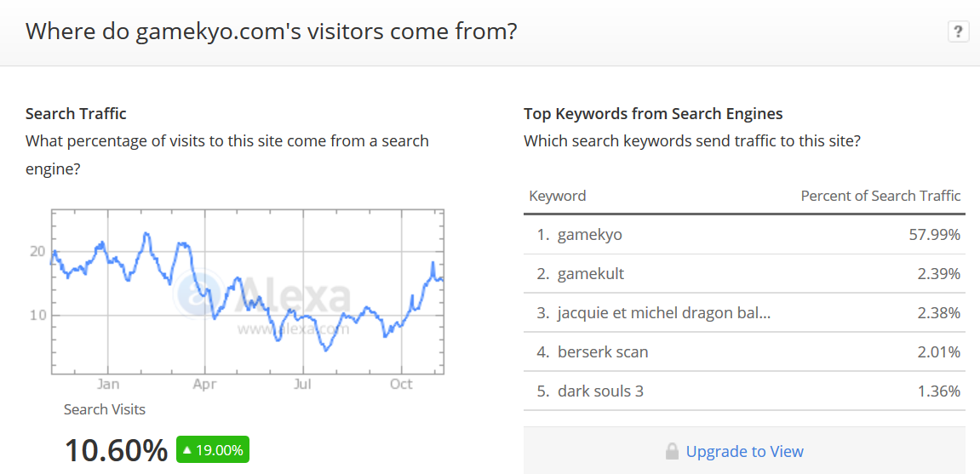The image size is (980, 474).
Task: Click keyword jacquie et michel dragon bal...
Action: [664, 313]
